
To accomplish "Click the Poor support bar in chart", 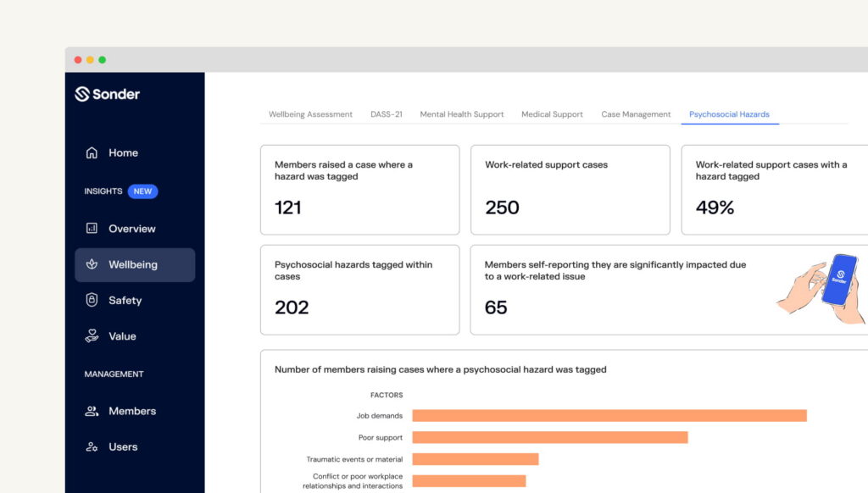I will (x=549, y=437).
